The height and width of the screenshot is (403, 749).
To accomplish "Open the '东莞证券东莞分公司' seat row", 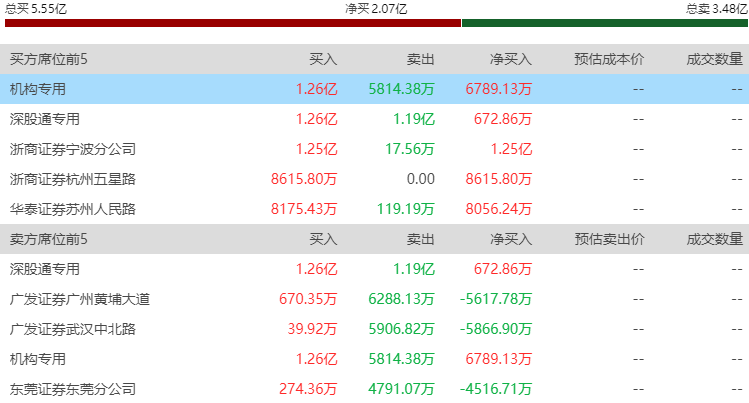I will tap(374, 389).
